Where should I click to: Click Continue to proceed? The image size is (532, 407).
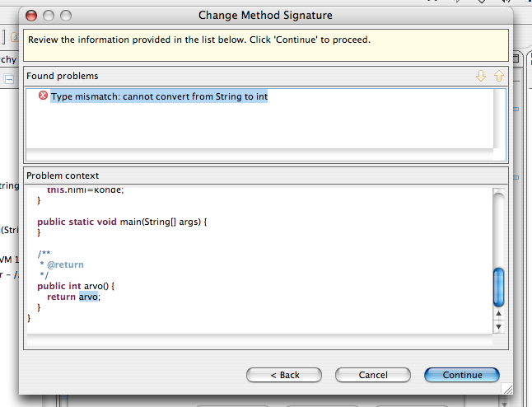(462, 375)
